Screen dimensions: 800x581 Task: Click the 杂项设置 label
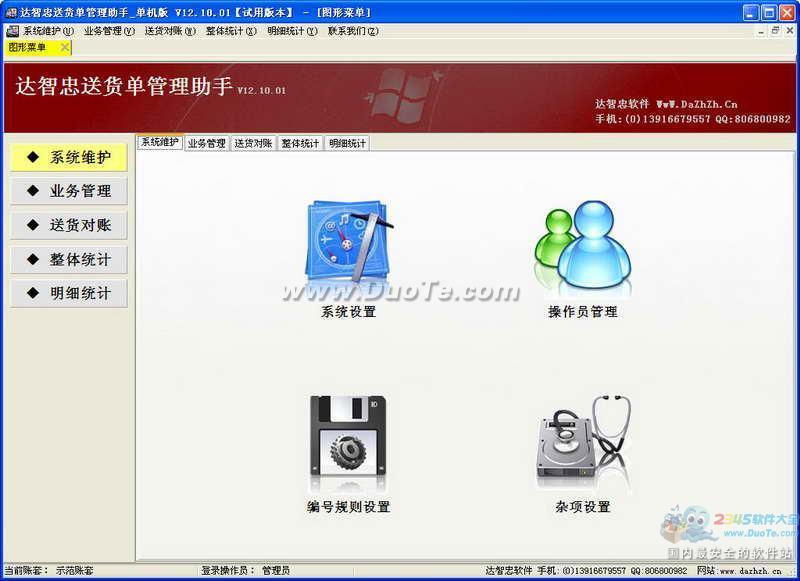click(583, 507)
